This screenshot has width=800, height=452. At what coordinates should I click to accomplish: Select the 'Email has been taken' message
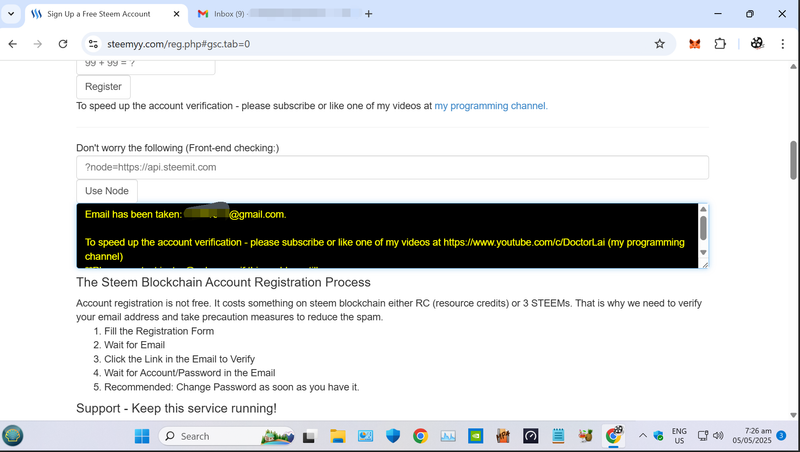[186, 214]
